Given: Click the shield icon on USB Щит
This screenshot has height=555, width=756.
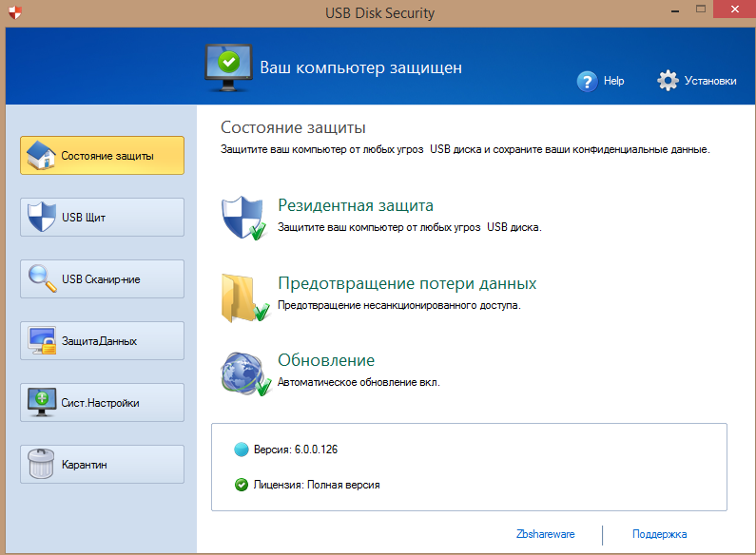Looking at the screenshot, I should pos(42,217).
